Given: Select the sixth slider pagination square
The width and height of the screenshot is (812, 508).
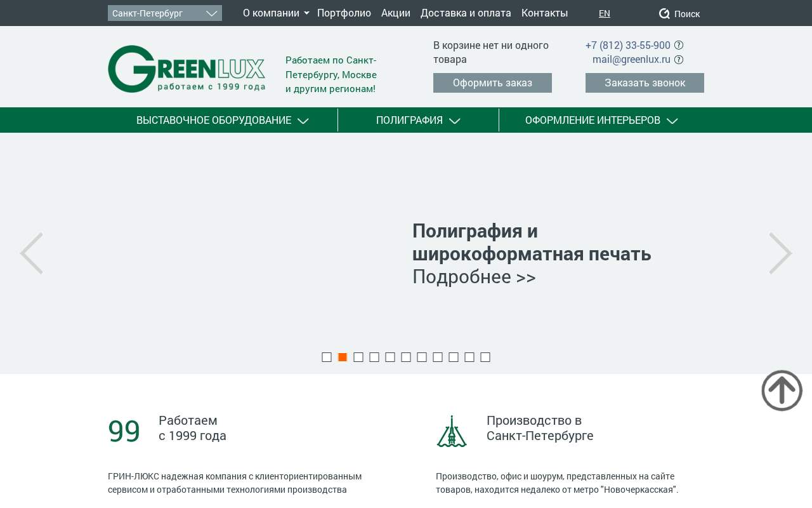Looking at the screenshot, I should pyautogui.click(x=406, y=357).
